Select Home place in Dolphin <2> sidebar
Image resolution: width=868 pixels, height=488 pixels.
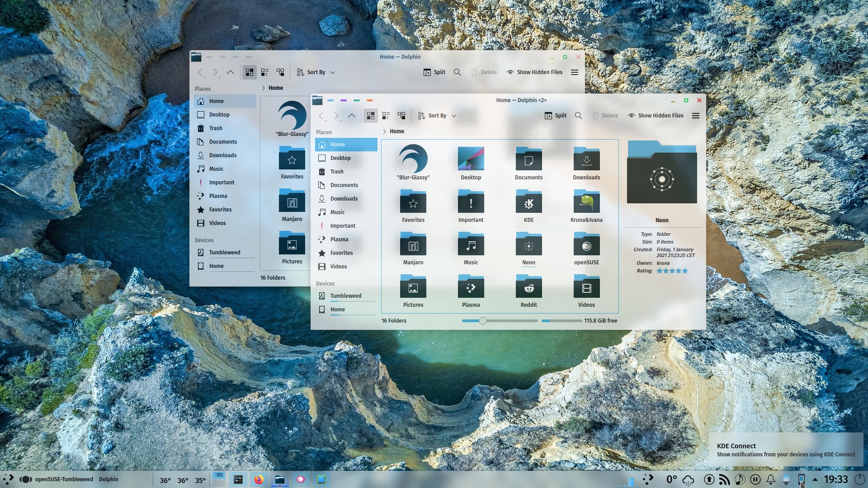click(346, 145)
